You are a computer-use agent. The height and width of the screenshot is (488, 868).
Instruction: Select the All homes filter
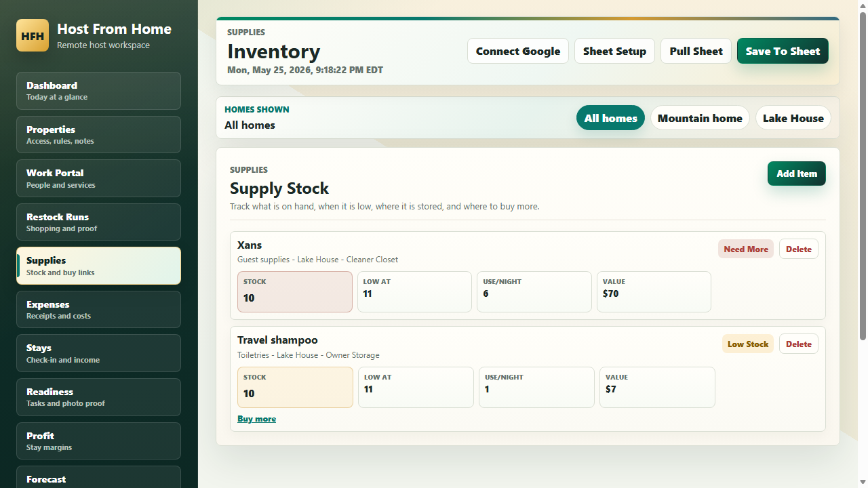coord(610,118)
